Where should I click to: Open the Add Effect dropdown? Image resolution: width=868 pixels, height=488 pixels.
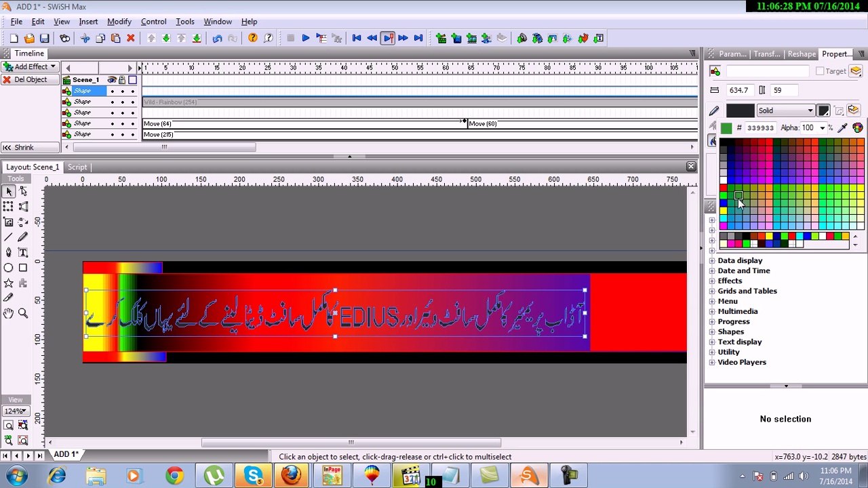[x=29, y=66]
